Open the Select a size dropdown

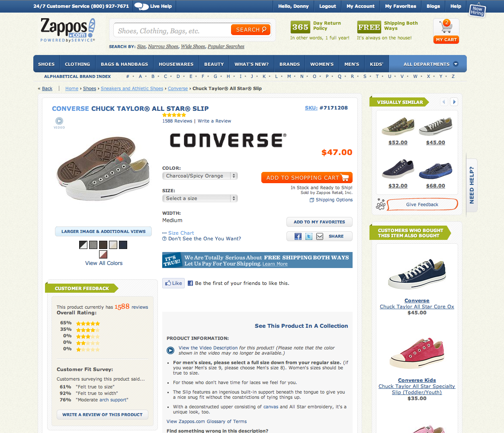[x=200, y=198]
